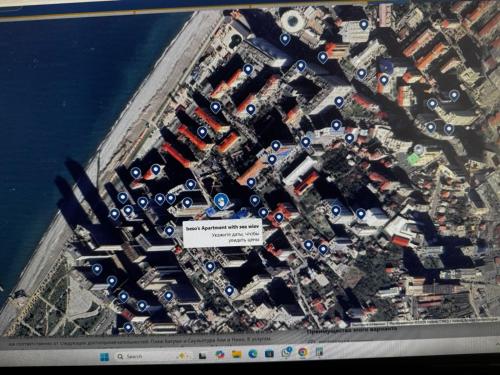Open the Windows Start menu
The image size is (500, 375).
tap(105, 357)
